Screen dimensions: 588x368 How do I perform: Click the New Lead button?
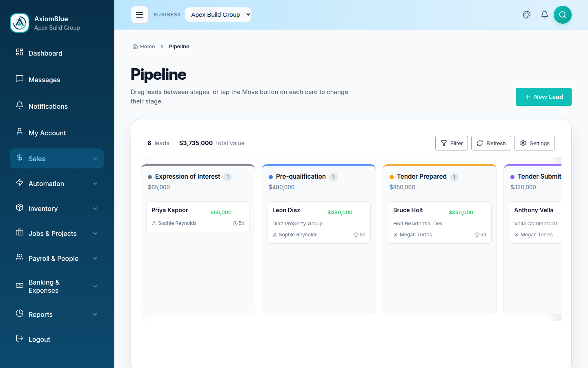(543, 97)
